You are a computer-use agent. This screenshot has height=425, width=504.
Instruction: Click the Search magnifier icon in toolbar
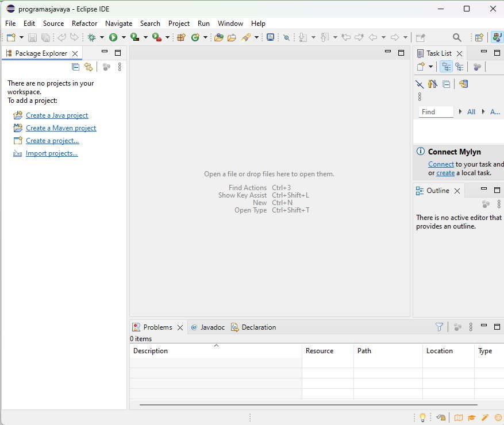coord(457,37)
